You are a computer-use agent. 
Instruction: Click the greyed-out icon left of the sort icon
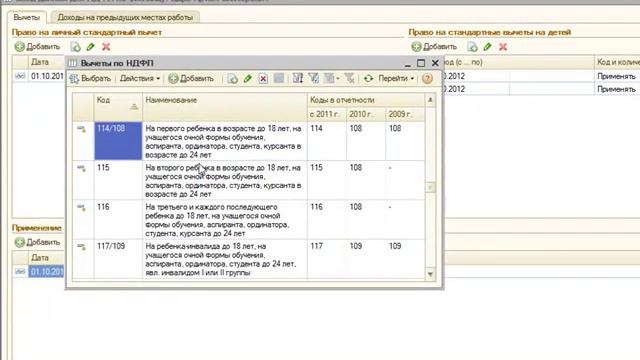(279, 78)
